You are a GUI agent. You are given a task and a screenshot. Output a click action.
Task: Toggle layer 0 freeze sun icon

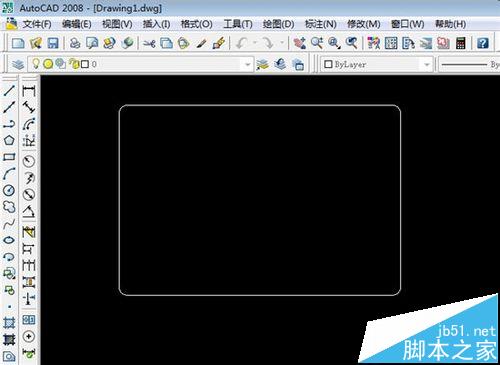(48, 64)
